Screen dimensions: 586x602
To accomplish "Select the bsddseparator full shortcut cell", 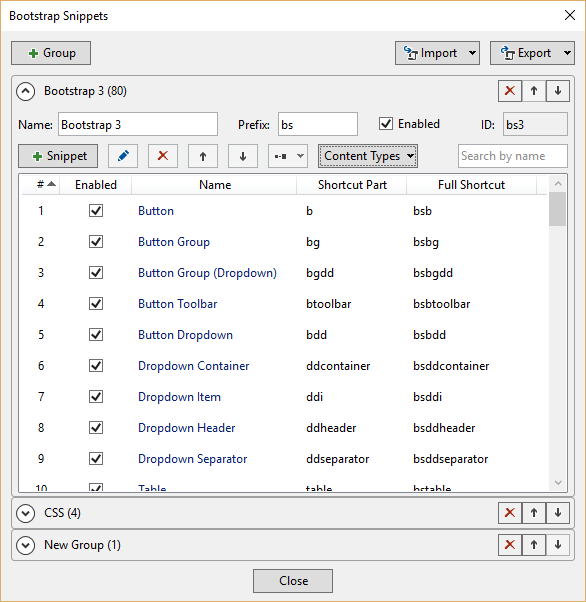I will click(x=450, y=459).
